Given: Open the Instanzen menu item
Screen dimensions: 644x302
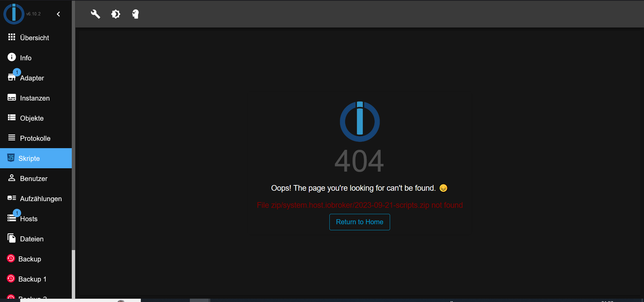Looking at the screenshot, I should point(36,98).
